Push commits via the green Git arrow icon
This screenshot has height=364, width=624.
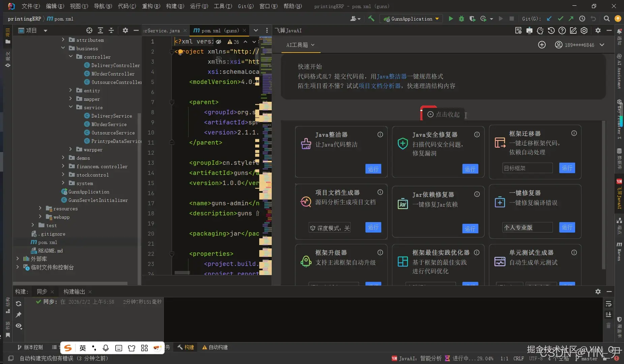coord(571,19)
